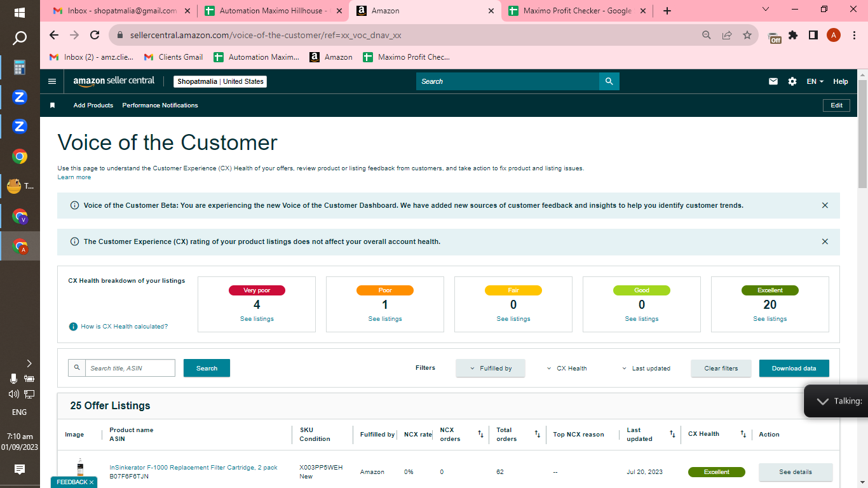Open a new Chrome tab
This screenshot has width=868, height=488.
pos(667,11)
